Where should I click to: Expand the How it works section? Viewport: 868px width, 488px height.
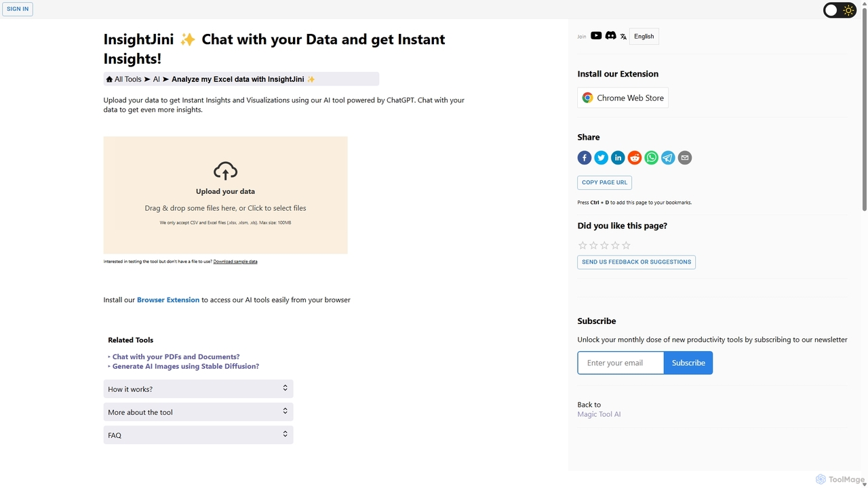point(198,389)
